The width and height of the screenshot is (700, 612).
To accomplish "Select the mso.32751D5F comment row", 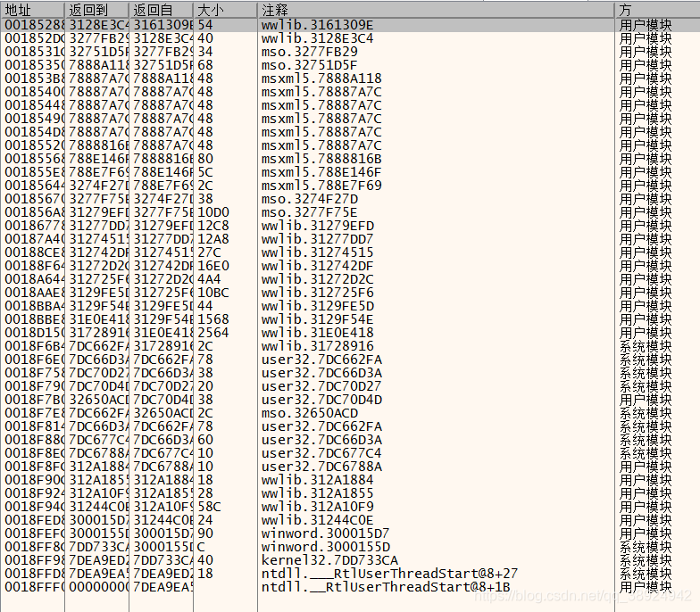I will point(309,65).
